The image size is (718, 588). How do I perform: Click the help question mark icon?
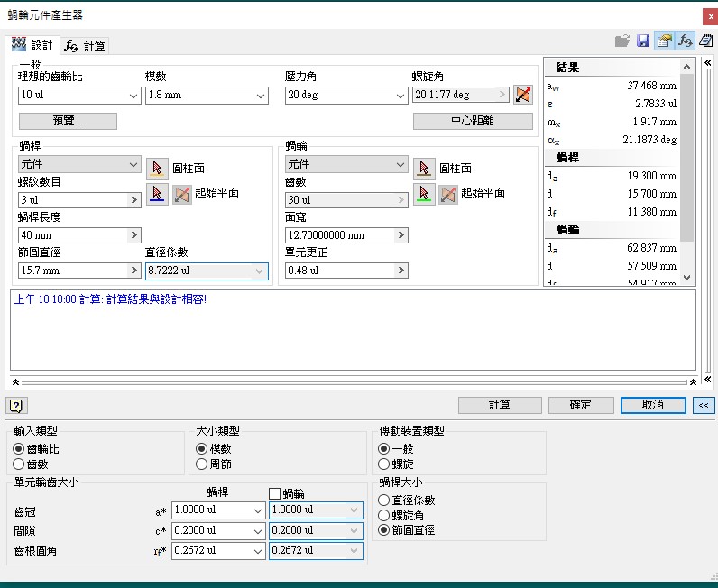[x=15, y=405]
